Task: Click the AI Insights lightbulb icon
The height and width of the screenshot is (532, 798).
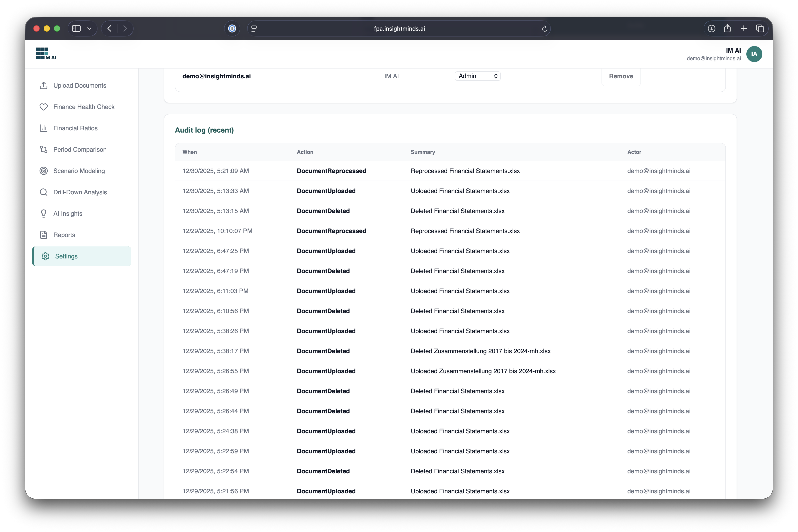Action: [43, 214]
